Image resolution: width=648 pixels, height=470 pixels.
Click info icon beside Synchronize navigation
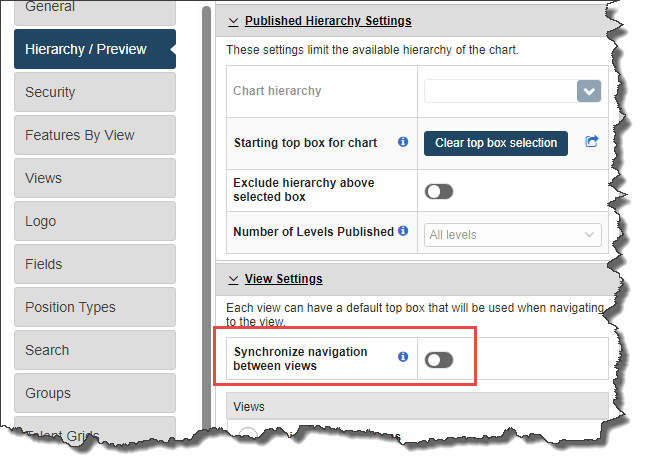(403, 356)
